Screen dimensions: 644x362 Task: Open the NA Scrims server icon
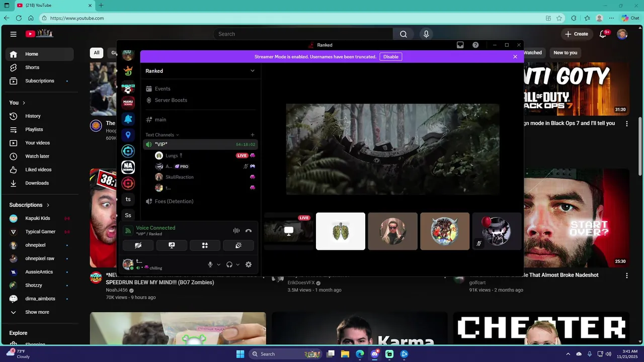[128, 167]
